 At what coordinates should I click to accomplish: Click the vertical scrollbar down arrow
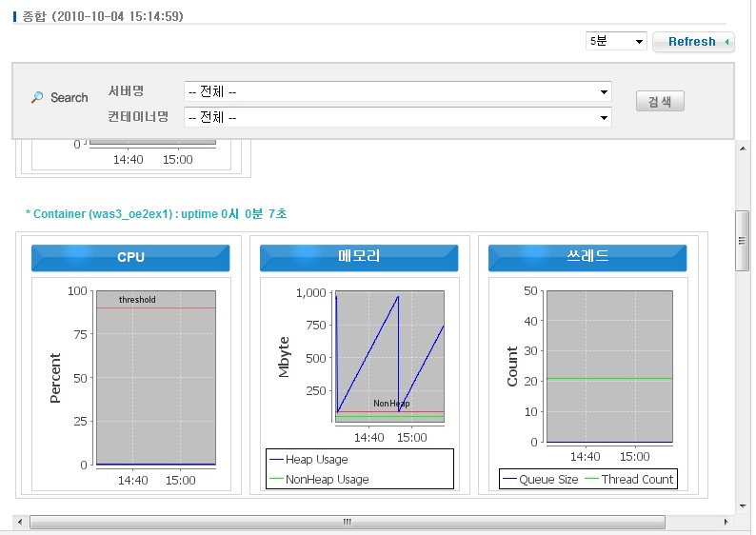click(743, 505)
